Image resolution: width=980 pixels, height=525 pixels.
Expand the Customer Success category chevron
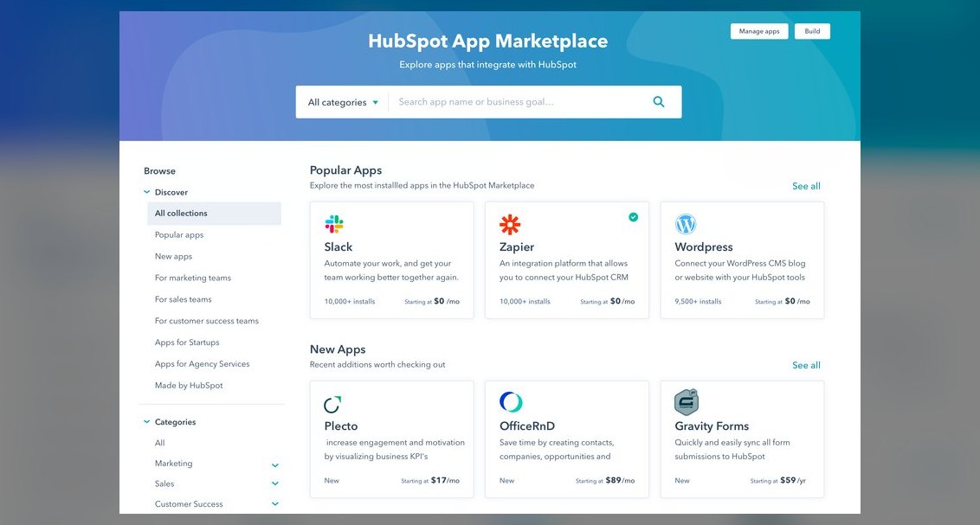pos(275,503)
